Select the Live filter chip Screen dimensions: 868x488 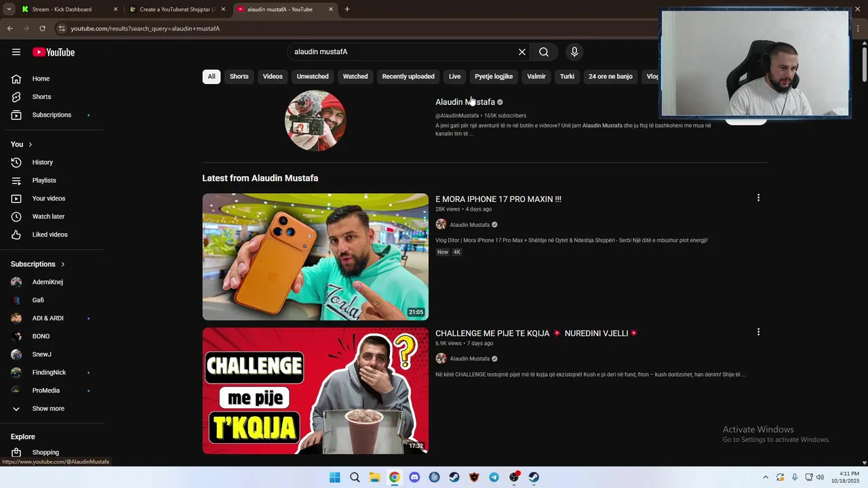click(454, 77)
